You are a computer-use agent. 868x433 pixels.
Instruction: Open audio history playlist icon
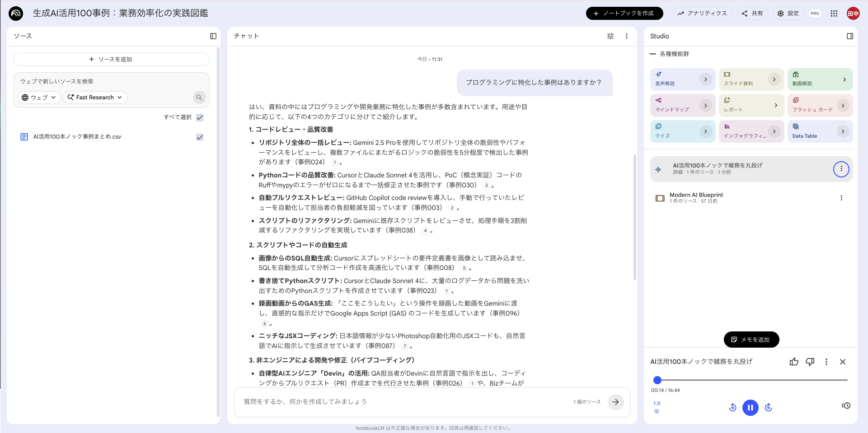[846, 406]
